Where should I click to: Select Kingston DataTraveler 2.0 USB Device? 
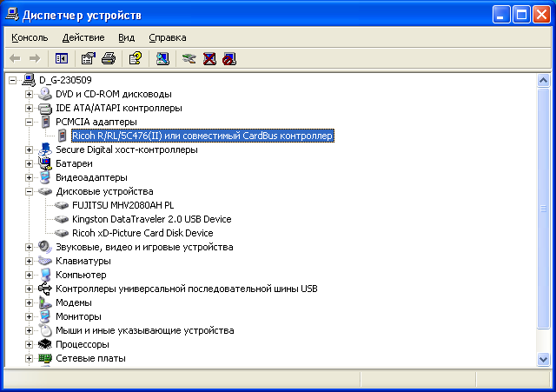[151, 219]
